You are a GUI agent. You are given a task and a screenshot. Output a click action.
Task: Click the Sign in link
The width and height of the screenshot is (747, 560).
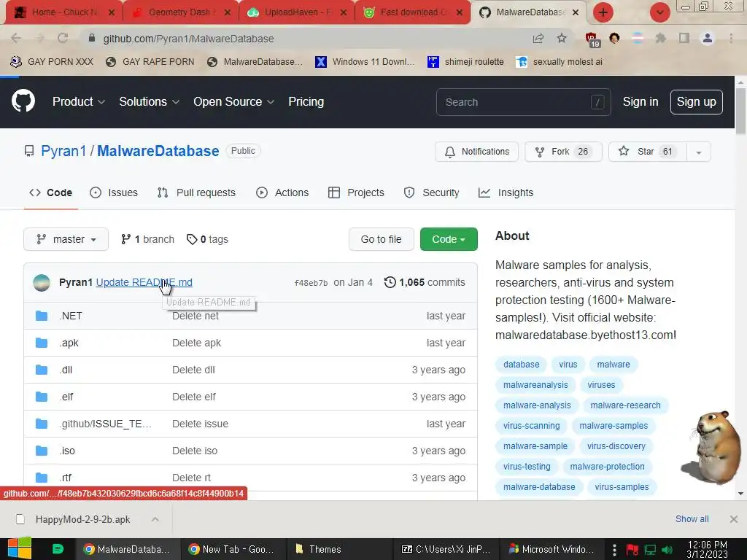(x=640, y=101)
